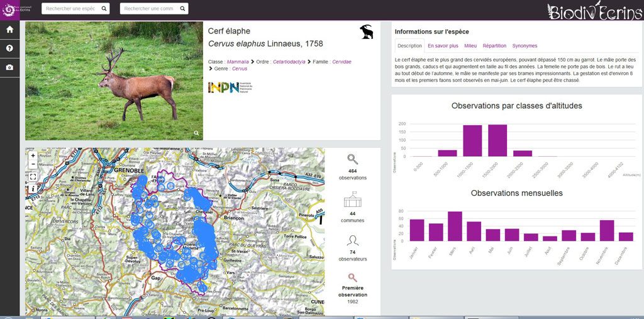This screenshot has height=319, width=644.
Task: Follow the Mammalia class link
Action: tap(238, 62)
